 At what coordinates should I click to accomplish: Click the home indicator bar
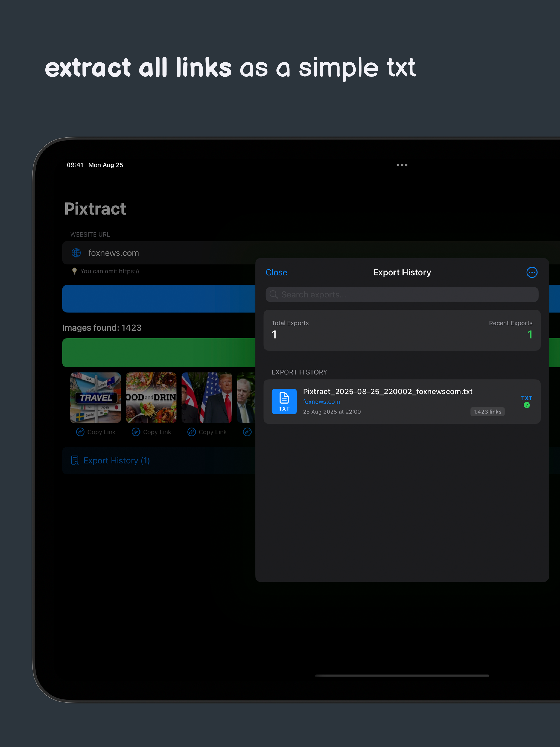[402, 676]
